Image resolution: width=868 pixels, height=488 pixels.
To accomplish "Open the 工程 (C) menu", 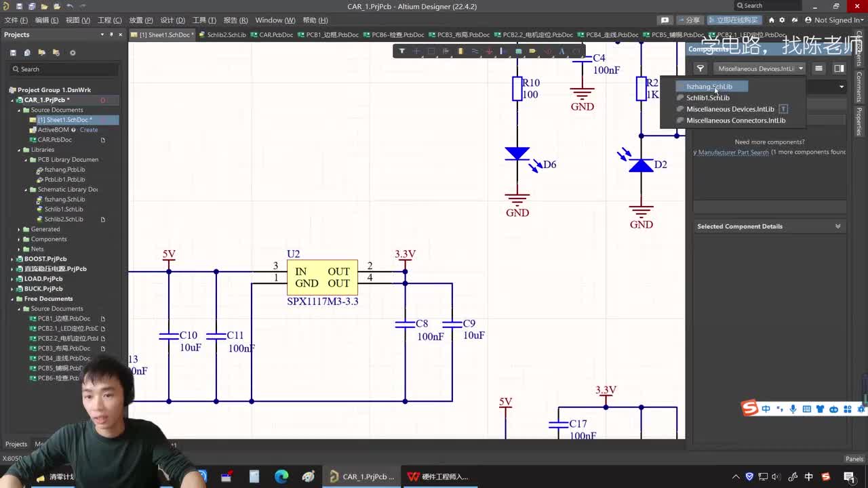I will 109,20.
